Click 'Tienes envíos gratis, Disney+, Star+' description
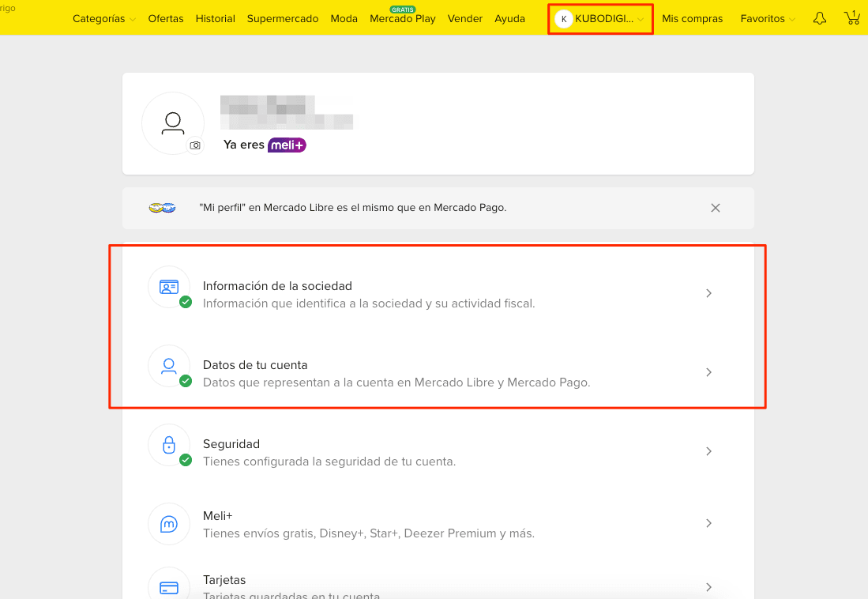868x599 pixels. [x=369, y=533]
